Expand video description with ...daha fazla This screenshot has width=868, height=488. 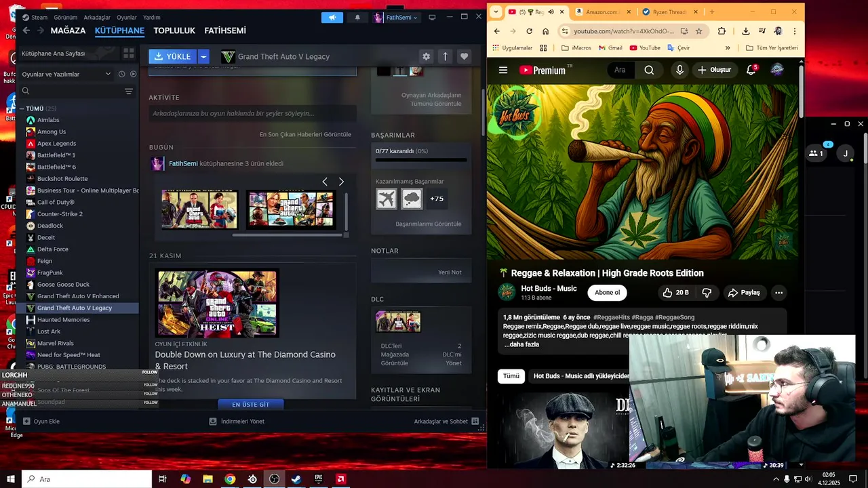[x=522, y=344]
